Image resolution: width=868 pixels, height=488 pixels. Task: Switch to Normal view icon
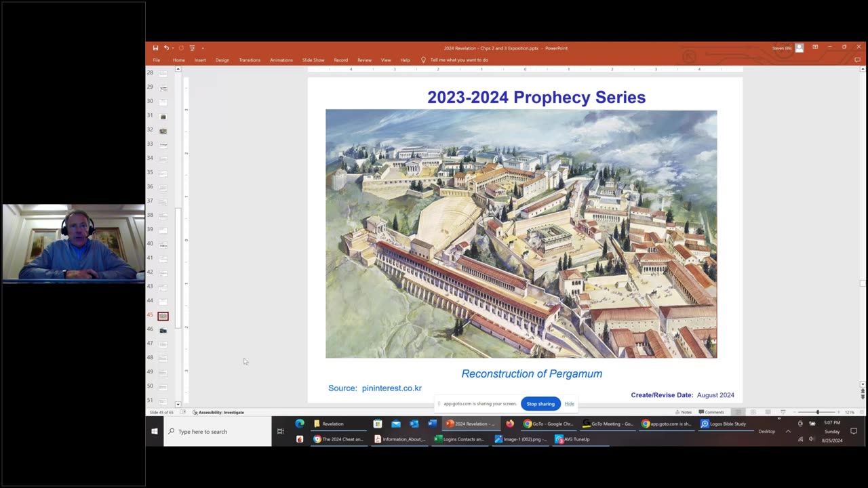point(738,412)
